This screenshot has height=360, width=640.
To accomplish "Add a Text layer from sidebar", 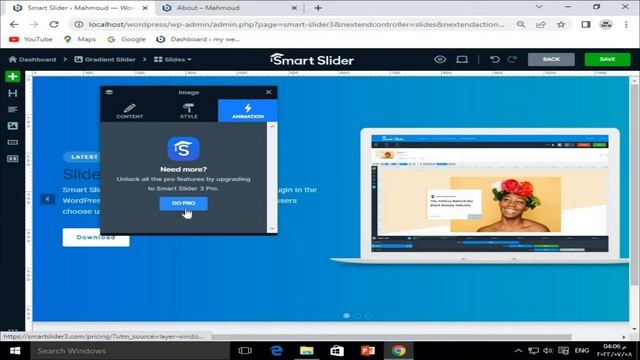I will [13, 109].
